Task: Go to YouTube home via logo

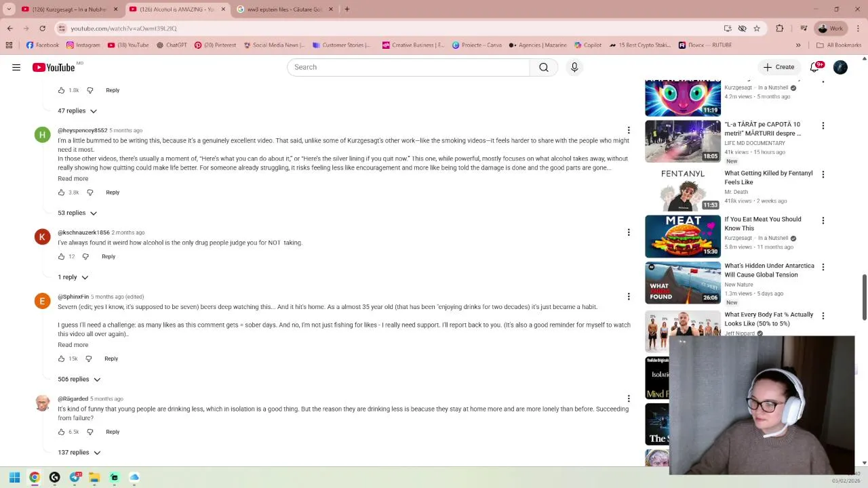Action: (x=54, y=67)
